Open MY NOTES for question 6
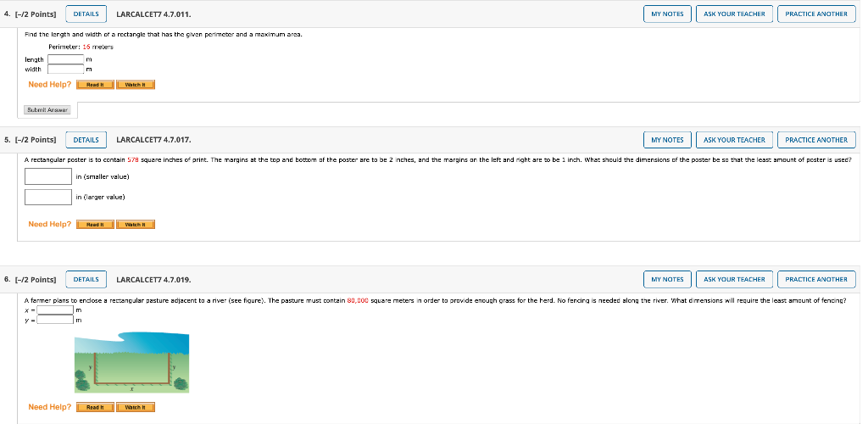The width and height of the screenshot is (868, 424). pyautogui.click(x=667, y=280)
